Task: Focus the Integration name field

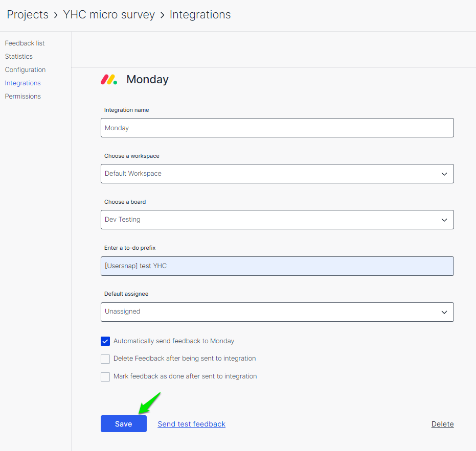Action: (277, 128)
